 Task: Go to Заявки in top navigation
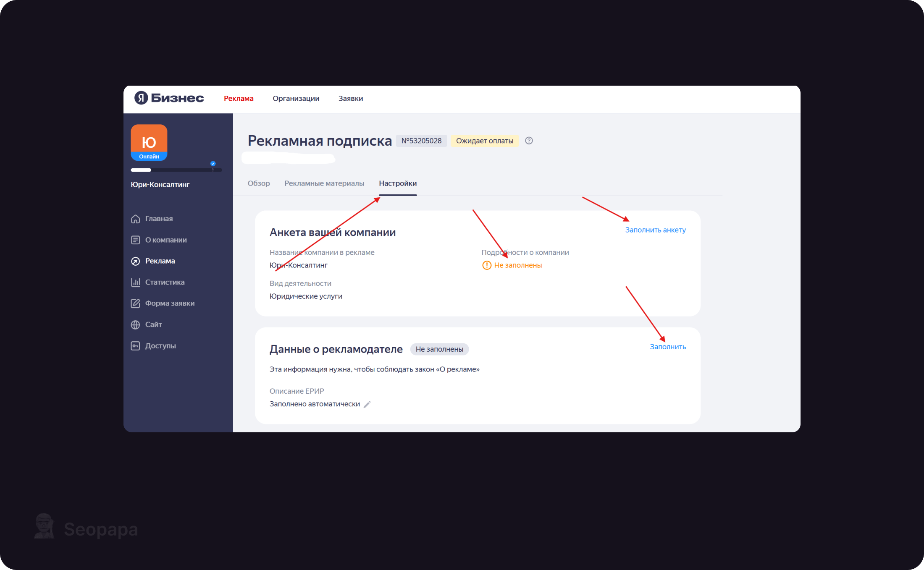351,99
